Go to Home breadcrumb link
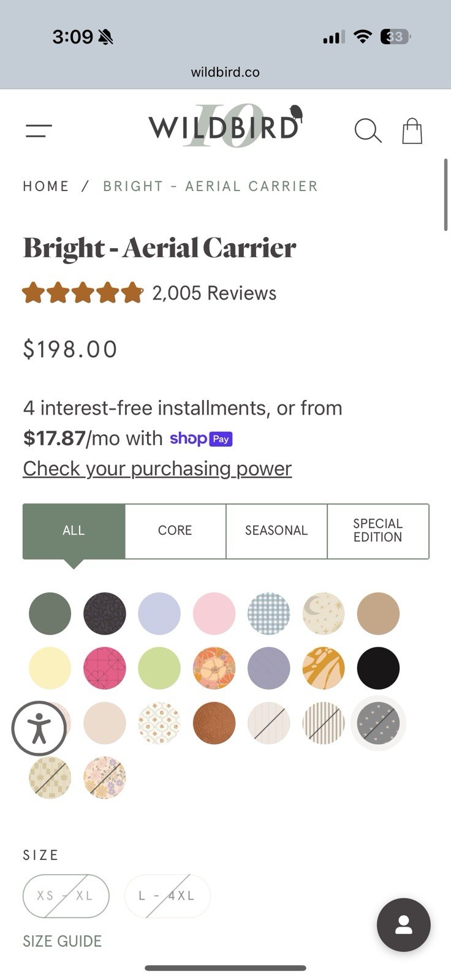 pyautogui.click(x=46, y=186)
